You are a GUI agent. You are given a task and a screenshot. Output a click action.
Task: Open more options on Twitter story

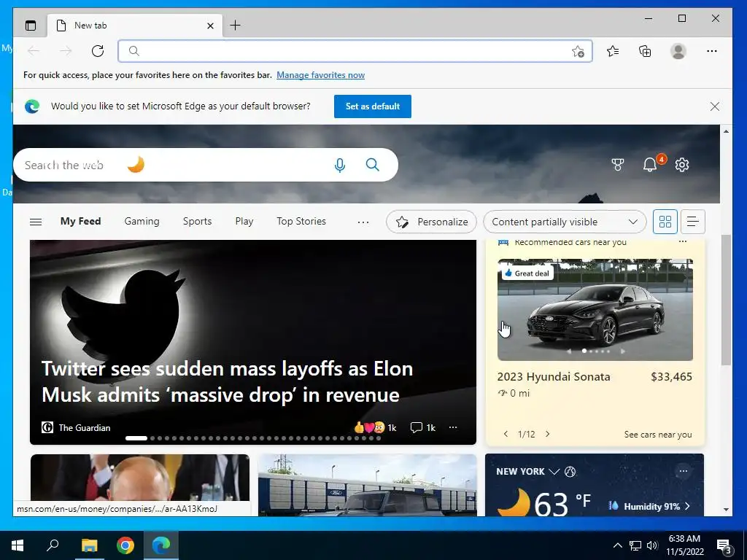[453, 427]
